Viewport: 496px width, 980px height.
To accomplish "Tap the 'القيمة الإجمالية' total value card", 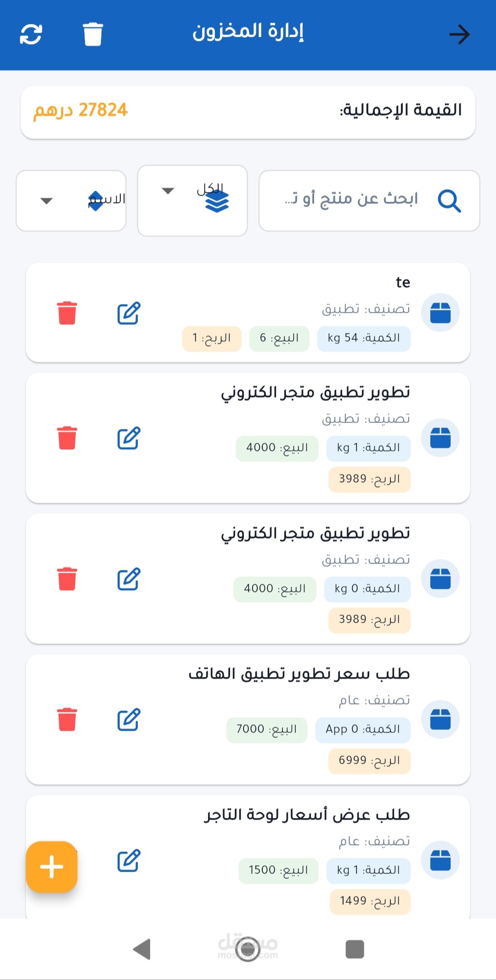I will coord(248,112).
